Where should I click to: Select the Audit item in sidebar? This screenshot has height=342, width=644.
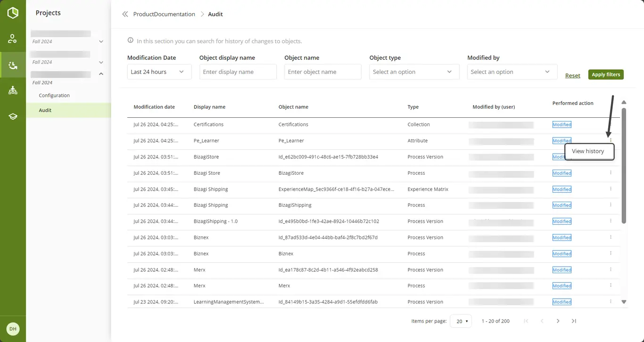coord(68,110)
